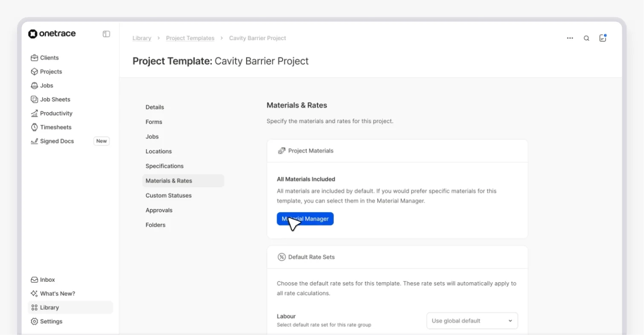Viewport: 644px width, 335px height.
Task: Open the Approvals tab
Action: [x=159, y=210]
